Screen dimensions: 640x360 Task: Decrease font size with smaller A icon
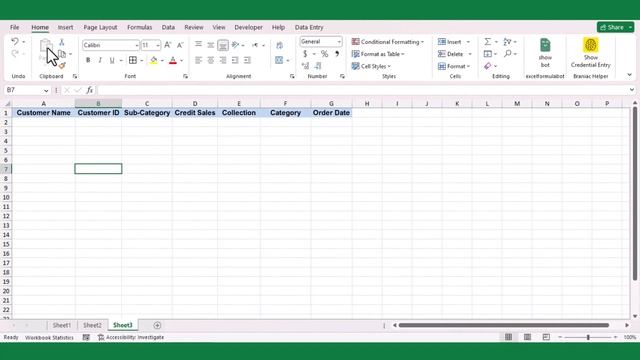tap(180, 45)
